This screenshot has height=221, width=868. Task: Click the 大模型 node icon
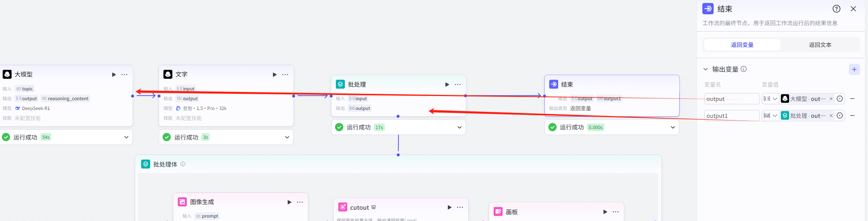(7, 74)
